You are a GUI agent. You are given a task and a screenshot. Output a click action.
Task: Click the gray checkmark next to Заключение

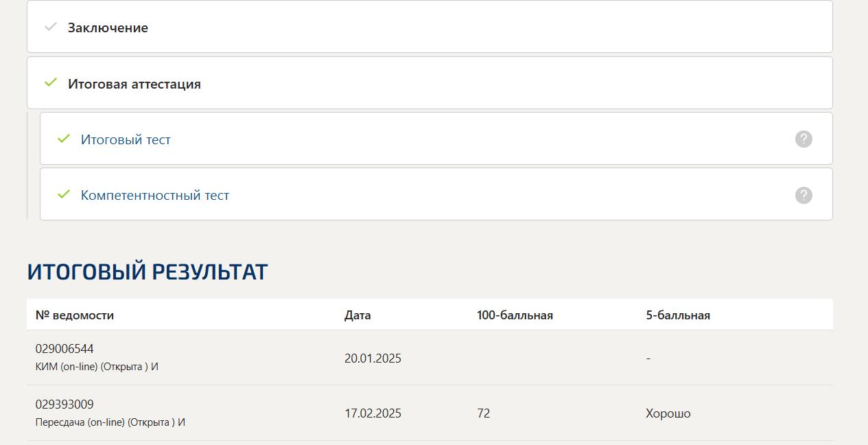click(x=51, y=27)
